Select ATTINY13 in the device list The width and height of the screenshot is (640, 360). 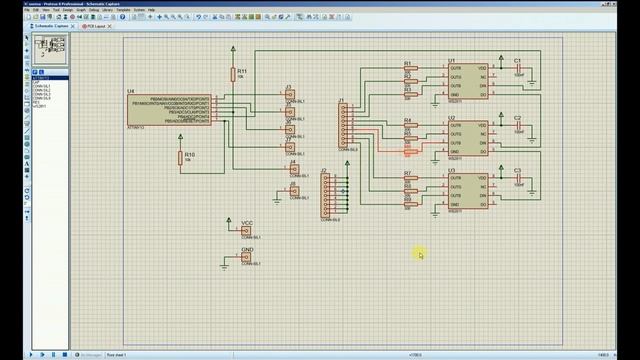(50, 78)
